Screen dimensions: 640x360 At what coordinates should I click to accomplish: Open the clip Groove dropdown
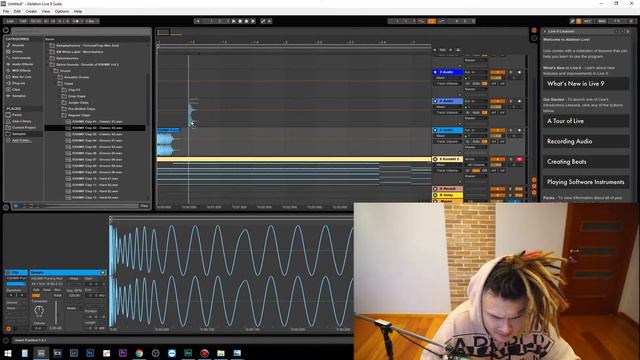coord(16,308)
